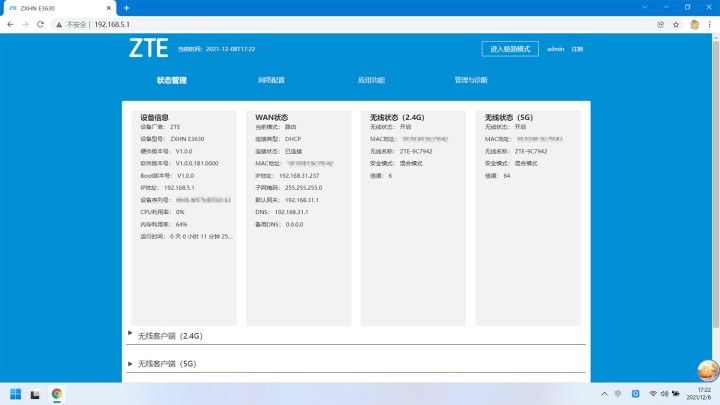The width and height of the screenshot is (720, 405).
Task: Open the 应用功能 tab
Action: pos(371,80)
